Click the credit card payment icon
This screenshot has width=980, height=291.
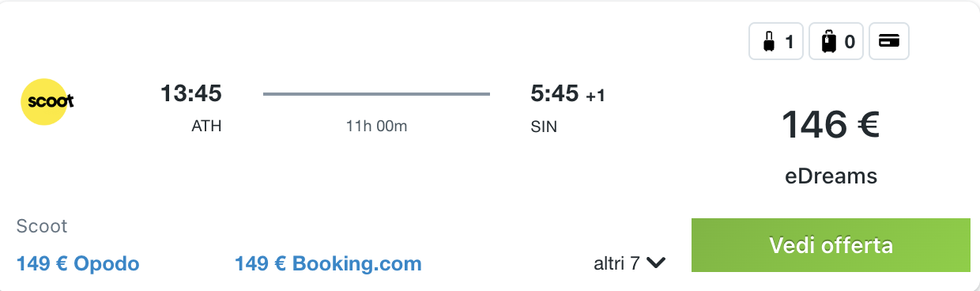click(889, 42)
